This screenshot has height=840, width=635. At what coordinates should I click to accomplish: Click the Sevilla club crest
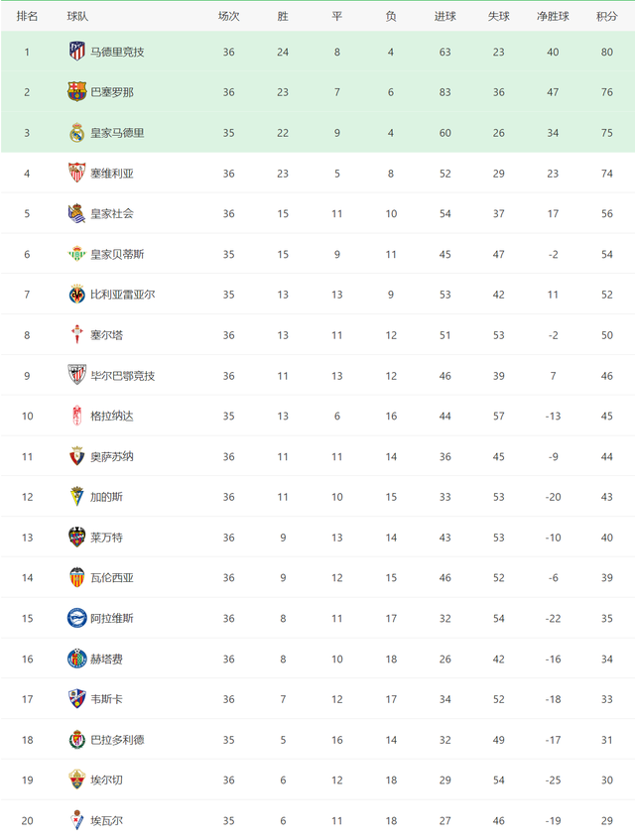tap(77, 173)
